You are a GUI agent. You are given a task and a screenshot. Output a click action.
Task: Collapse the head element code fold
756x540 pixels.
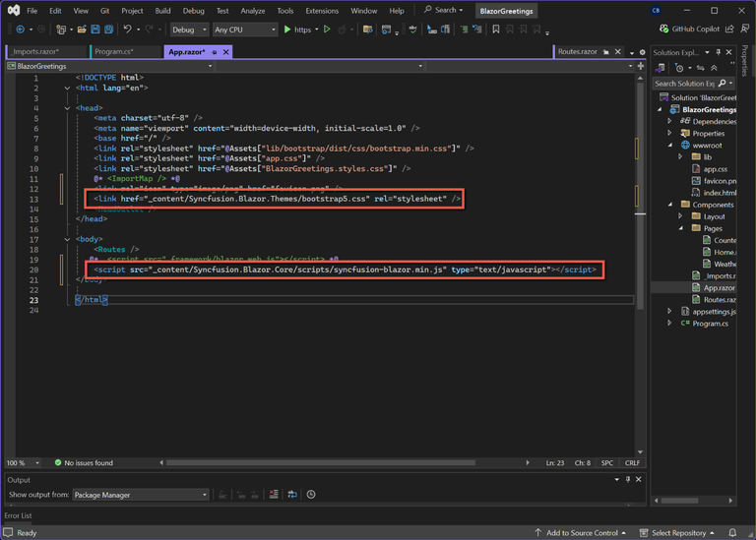click(x=66, y=108)
